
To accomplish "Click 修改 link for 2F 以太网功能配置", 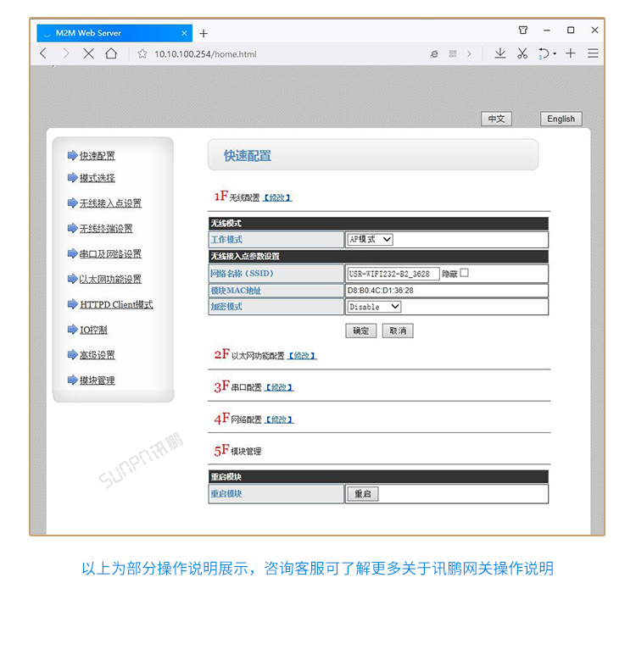I will [x=302, y=356].
